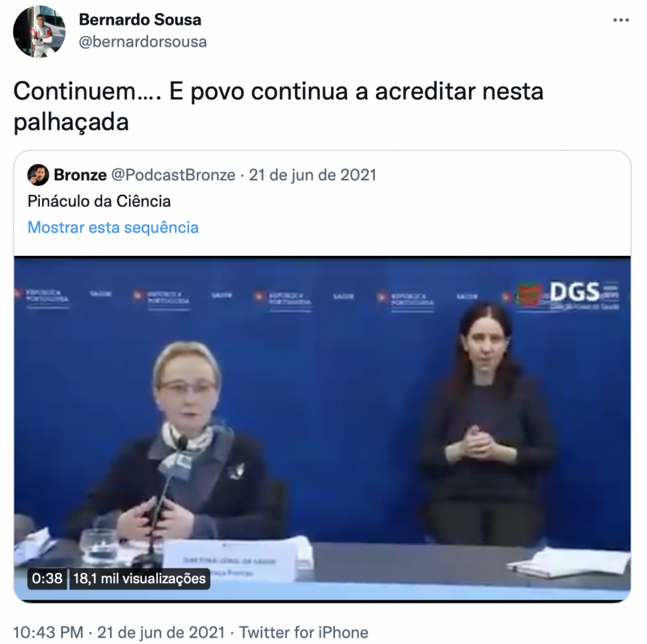
Task: Open the tweet's three-dot more menu
Action: coord(620,20)
